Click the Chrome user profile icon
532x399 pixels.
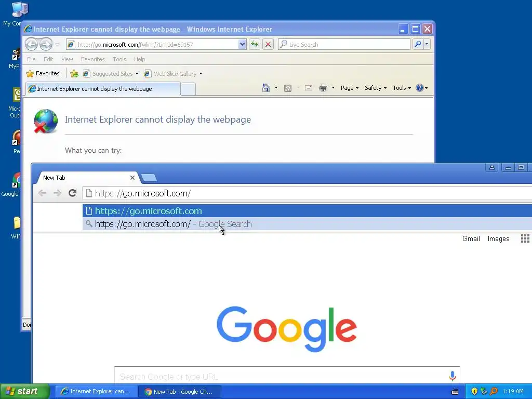click(491, 167)
